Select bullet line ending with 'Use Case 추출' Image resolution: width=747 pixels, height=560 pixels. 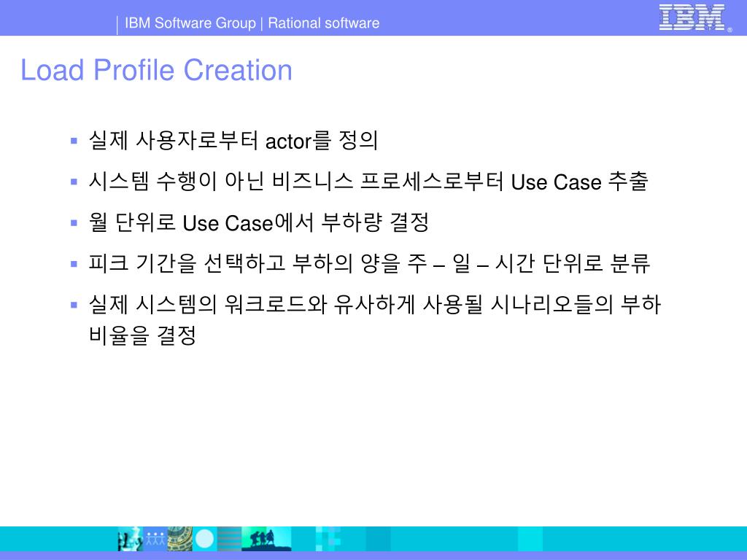pos(368,182)
